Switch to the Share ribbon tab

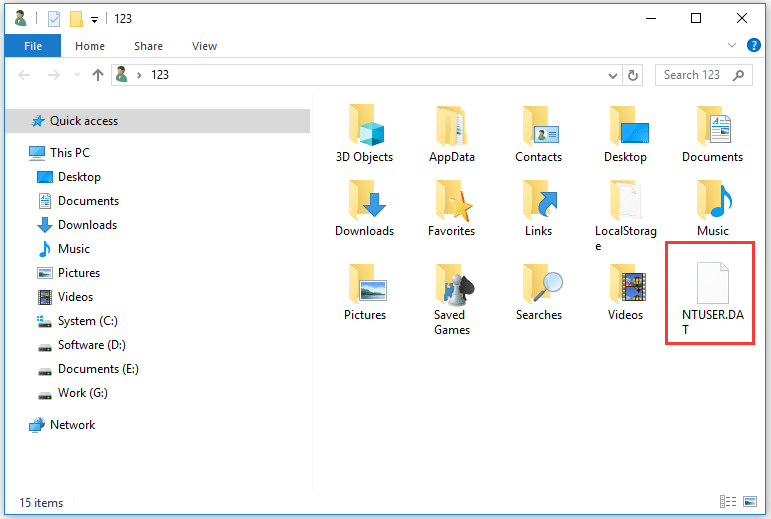click(x=148, y=46)
